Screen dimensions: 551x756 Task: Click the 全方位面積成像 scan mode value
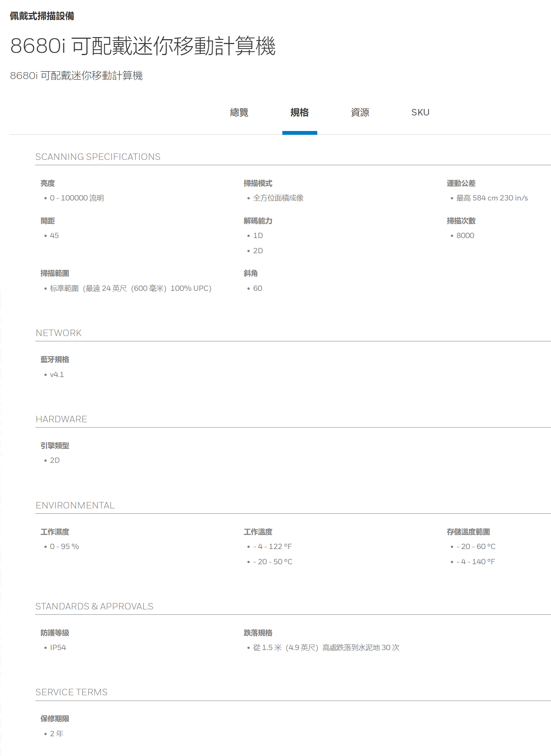278,198
